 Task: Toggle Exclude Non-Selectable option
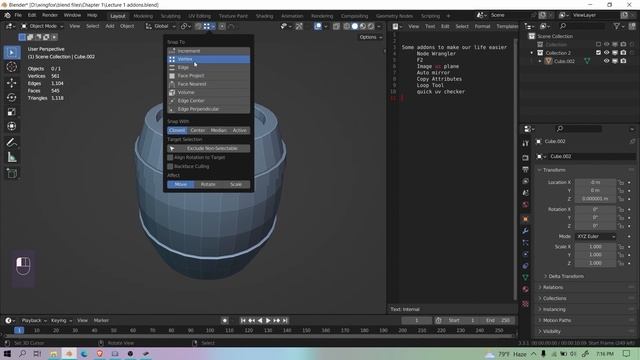[x=209, y=149]
